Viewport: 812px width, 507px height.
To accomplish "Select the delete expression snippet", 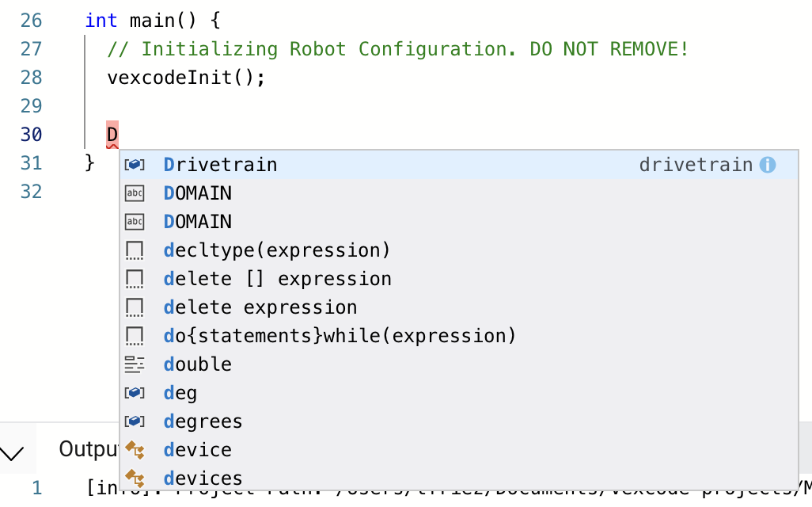I will pyautogui.click(x=459, y=307).
